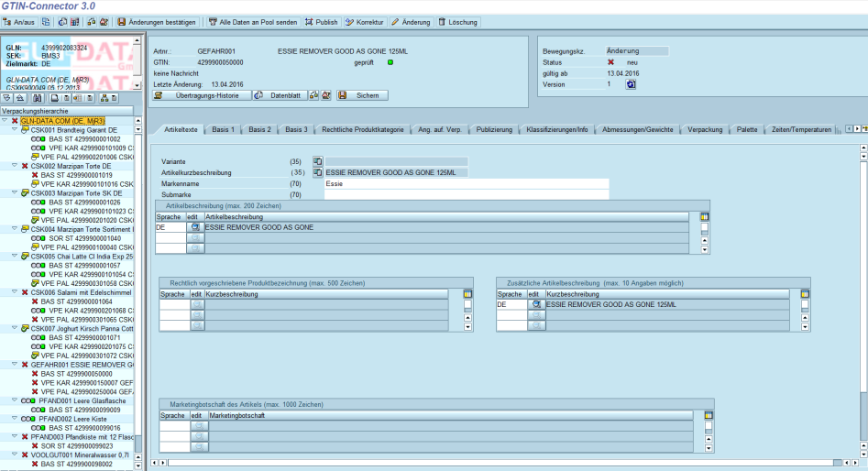Screen dimensions: 868x471
Task: Click the Publish button
Action: [322, 22]
